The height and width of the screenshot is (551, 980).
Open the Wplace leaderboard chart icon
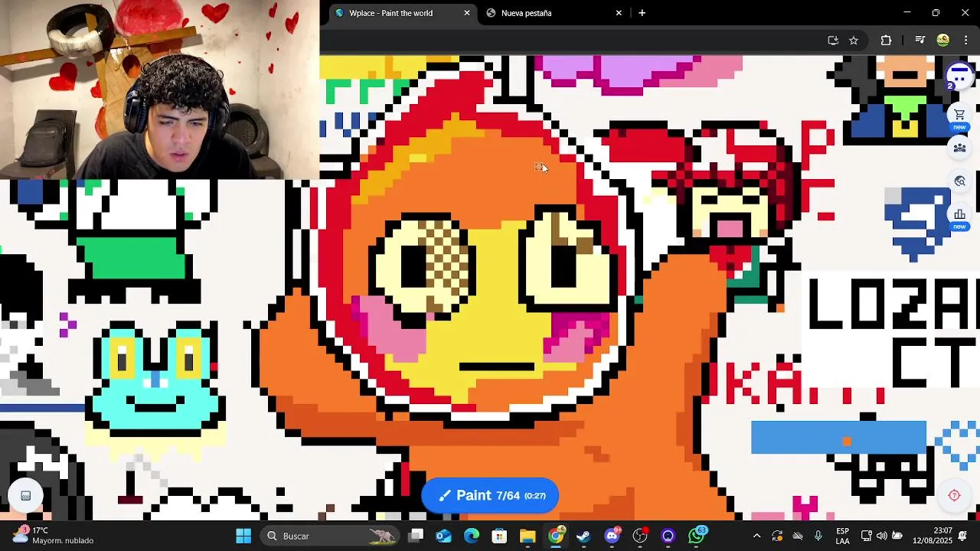(x=959, y=214)
